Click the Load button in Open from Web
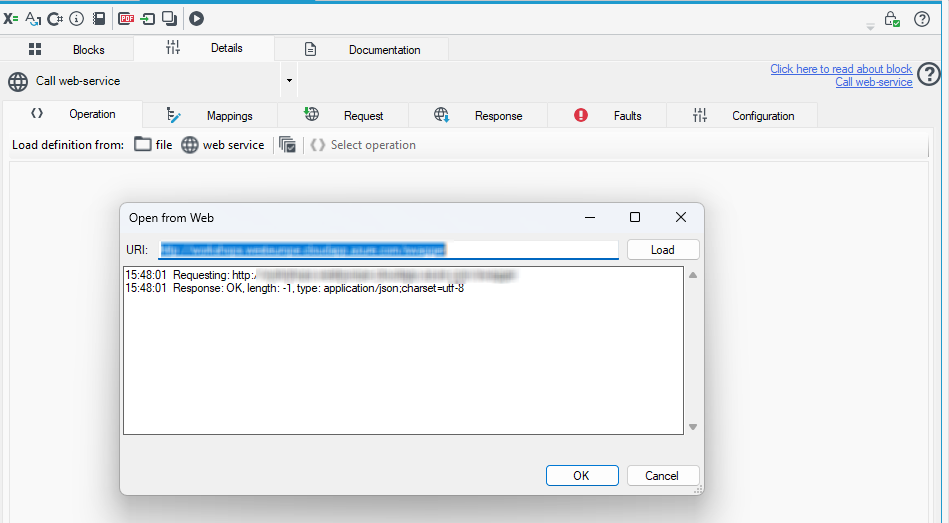The height and width of the screenshot is (523, 949). (x=663, y=249)
